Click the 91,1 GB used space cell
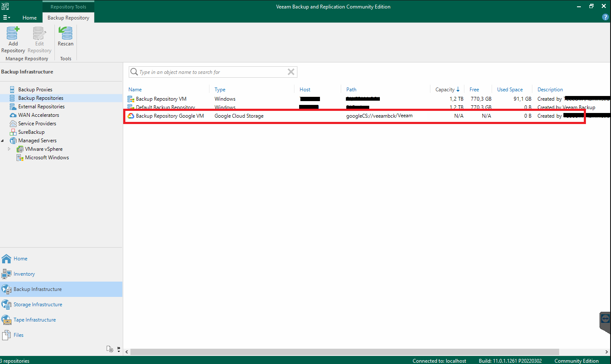Viewport: 611px width, 364px height. 522,99
